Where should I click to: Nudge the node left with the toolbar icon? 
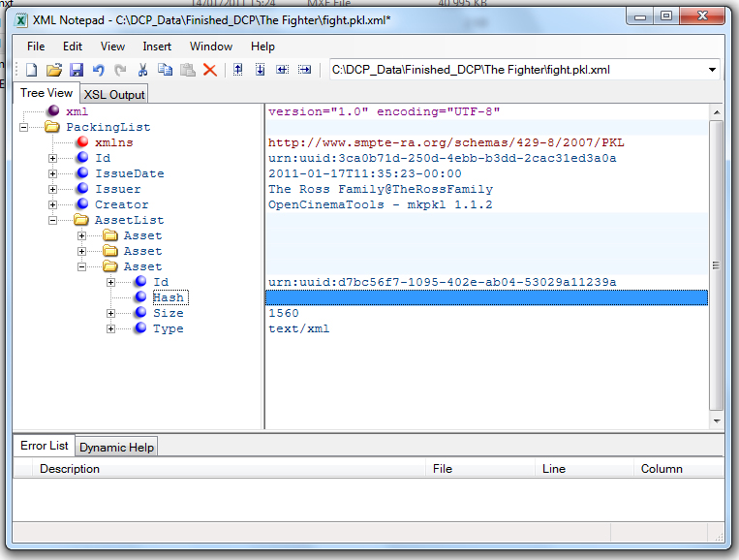(282, 70)
